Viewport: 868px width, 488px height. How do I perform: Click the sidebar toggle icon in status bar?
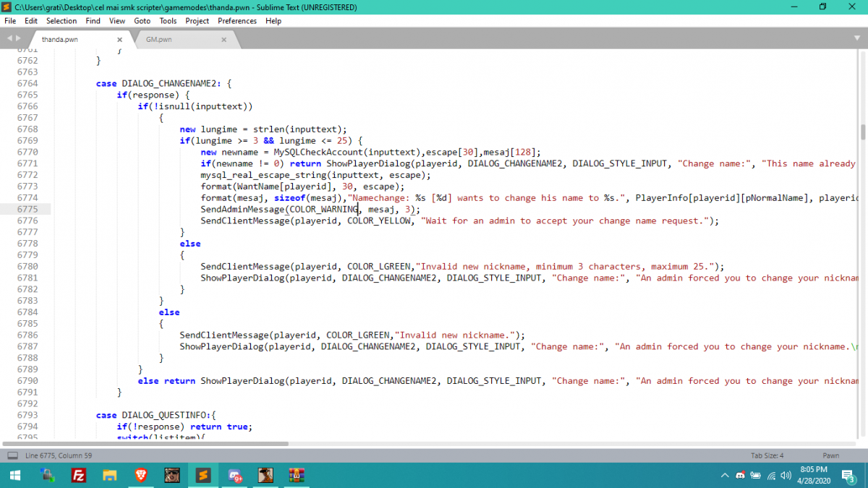point(12,455)
